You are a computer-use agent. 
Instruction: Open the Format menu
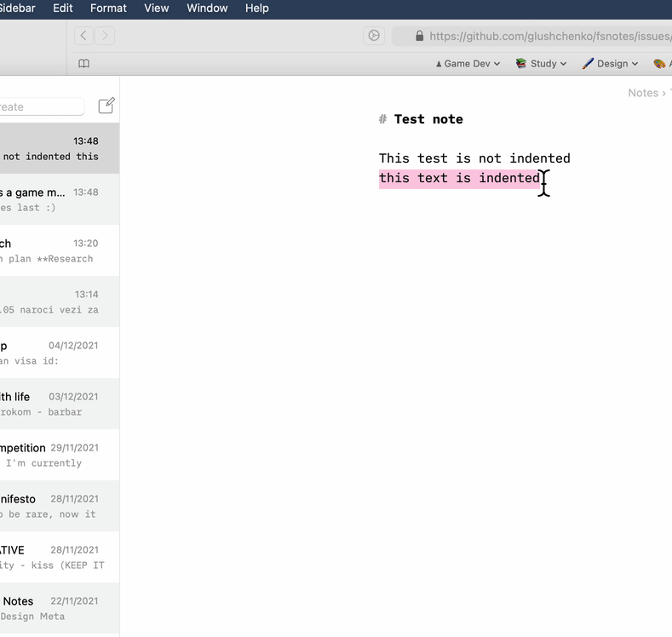pos(108,9)
